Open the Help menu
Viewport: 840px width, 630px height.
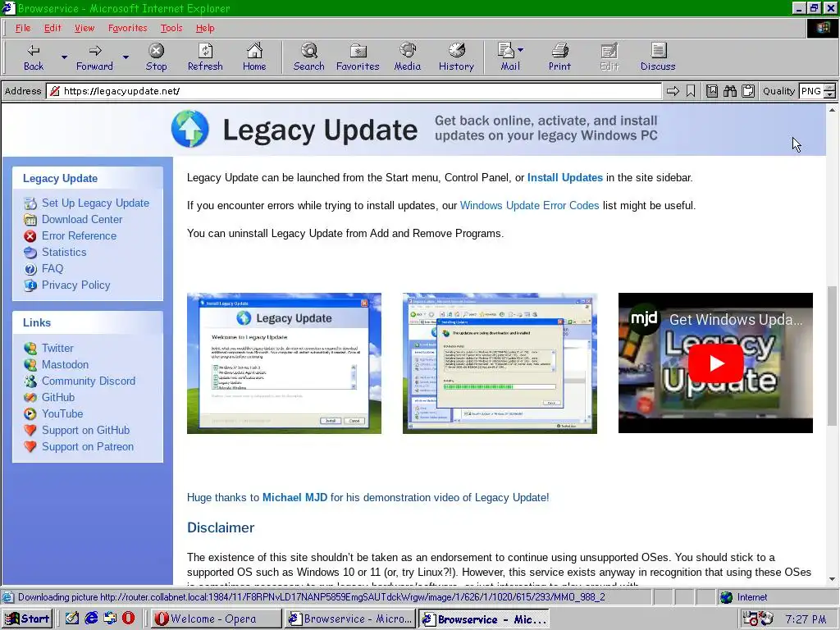(x=205, y=29)
